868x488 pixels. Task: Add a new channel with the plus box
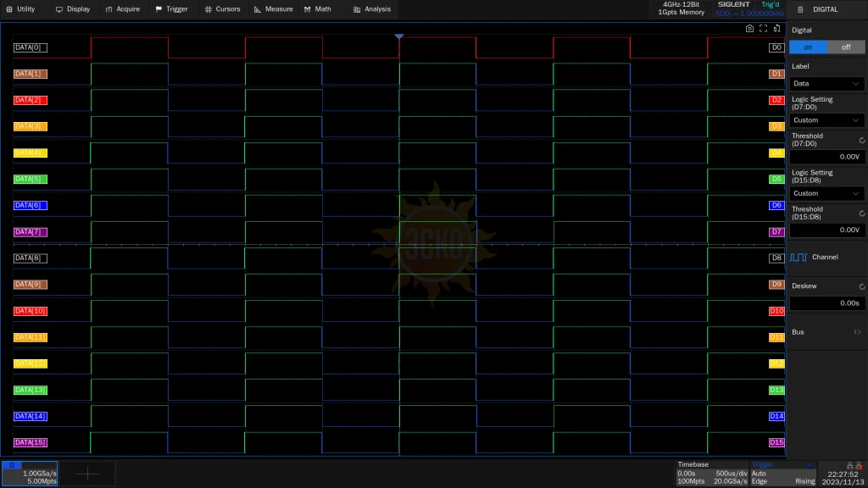coord(87,474)
